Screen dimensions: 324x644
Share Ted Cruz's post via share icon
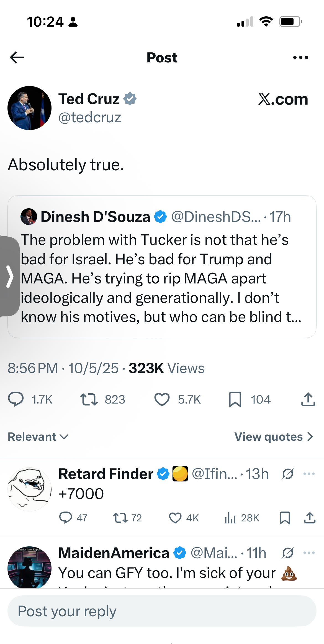(x=308, y=399)
